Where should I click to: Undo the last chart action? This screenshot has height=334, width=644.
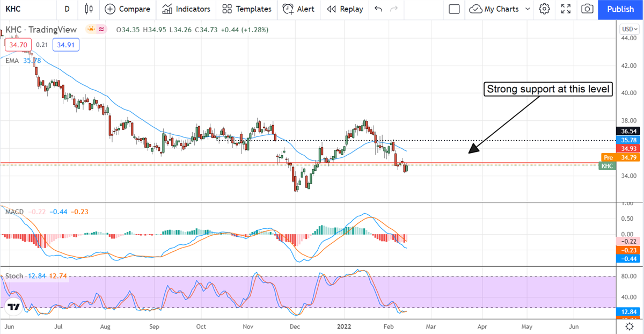[378, 9]
